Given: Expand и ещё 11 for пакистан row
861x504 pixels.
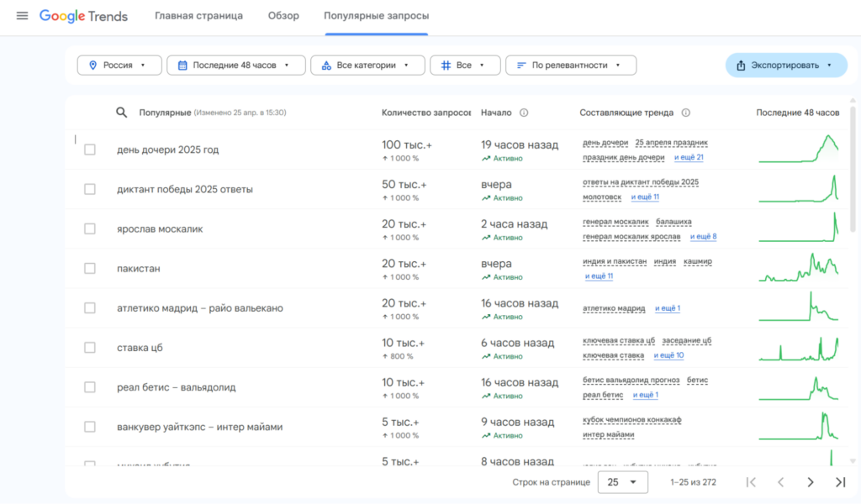Looking at the screenshot, I should pyautogui.click(x=599, y=276).
